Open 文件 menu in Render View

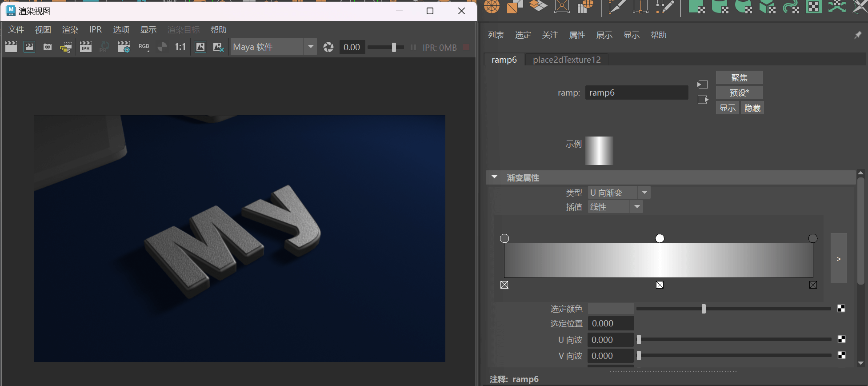coord(16,30)
